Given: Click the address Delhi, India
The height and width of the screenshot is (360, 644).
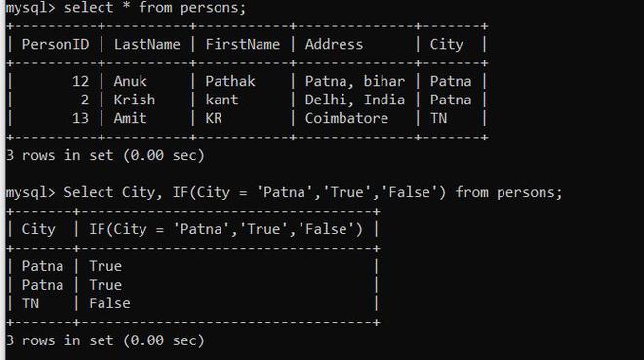Looking at the screenshot, I should pyautogui.click(x=355, y=100).
